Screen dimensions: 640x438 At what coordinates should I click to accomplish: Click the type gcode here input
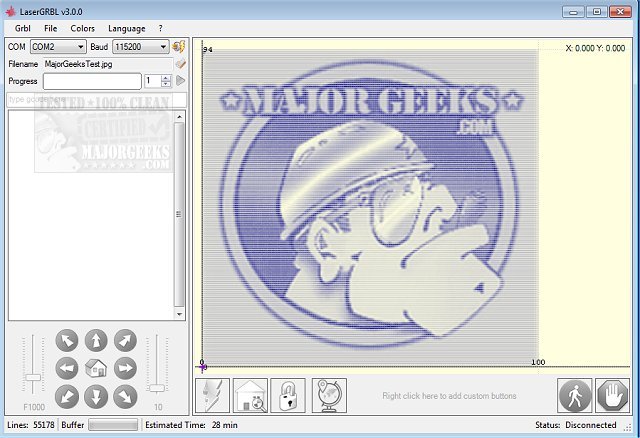pyautogui.click(x=97, y=100)
